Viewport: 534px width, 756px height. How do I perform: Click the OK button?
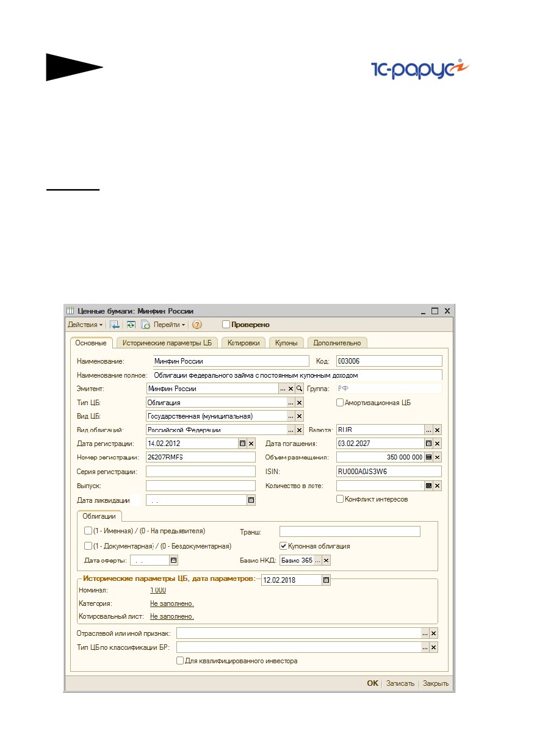(372, 683)
